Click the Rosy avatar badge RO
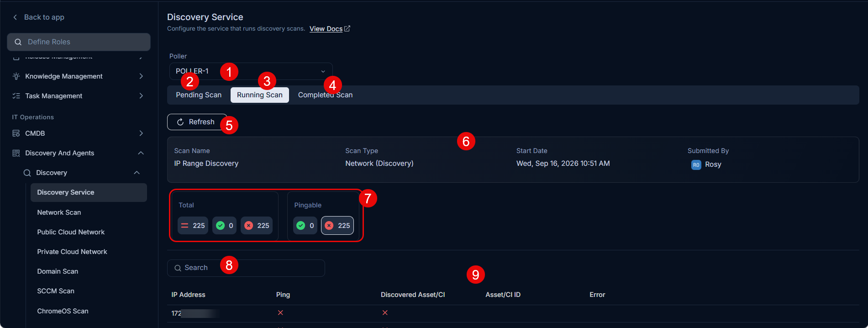The height and width of the screenshot is (328, 868). pyautogui.click(x=696, y=164)
